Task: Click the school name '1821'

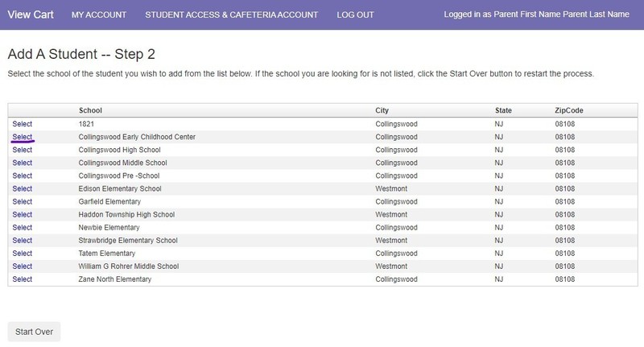Action: (x=86, y=124)
